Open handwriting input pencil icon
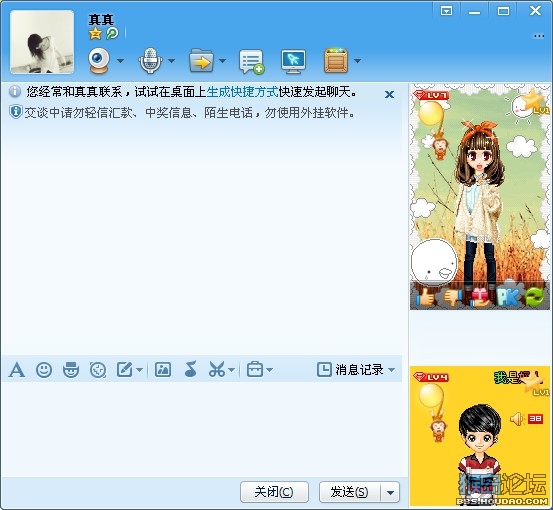 (x=124, y=370)
